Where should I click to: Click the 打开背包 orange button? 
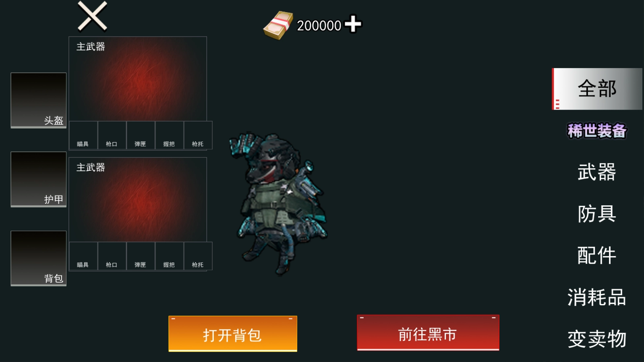pyautogui.click(x=233, y=334)
